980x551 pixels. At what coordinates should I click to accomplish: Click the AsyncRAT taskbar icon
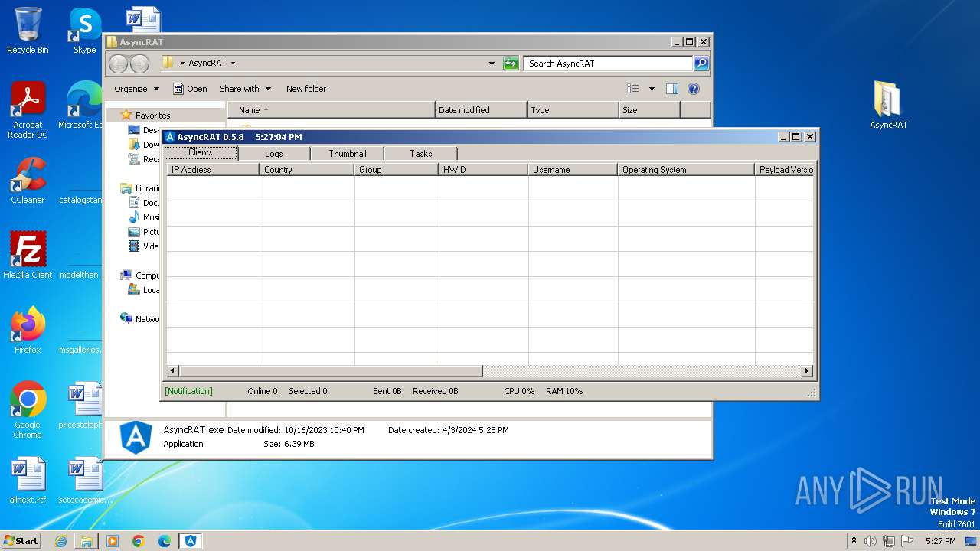(191, 541)
